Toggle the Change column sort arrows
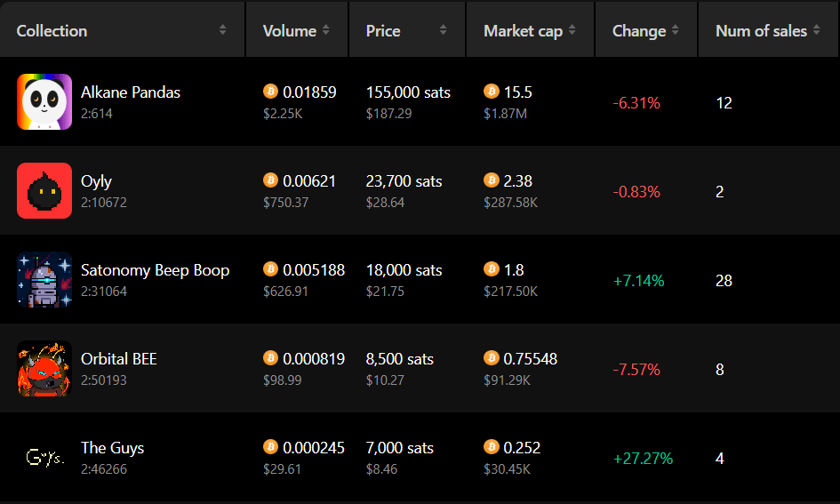This screenshot has height=504, width=840. tap(675, 30)
